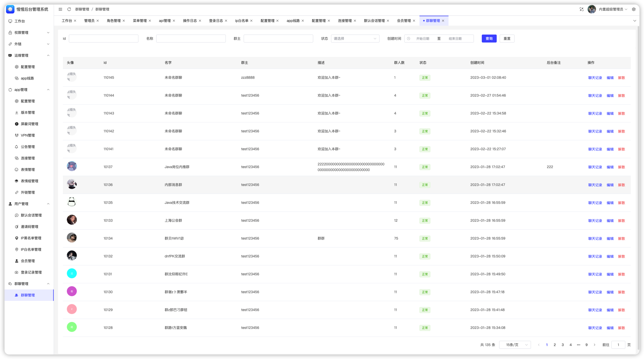Viewport: 644px width, 359px height.
Task: Switch to the 操作日志 tab
Action: tap(190, 21)
